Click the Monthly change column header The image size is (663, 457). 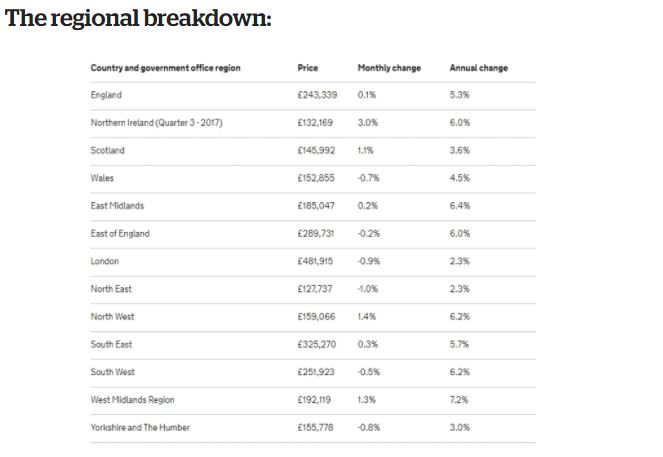(389, 68)
